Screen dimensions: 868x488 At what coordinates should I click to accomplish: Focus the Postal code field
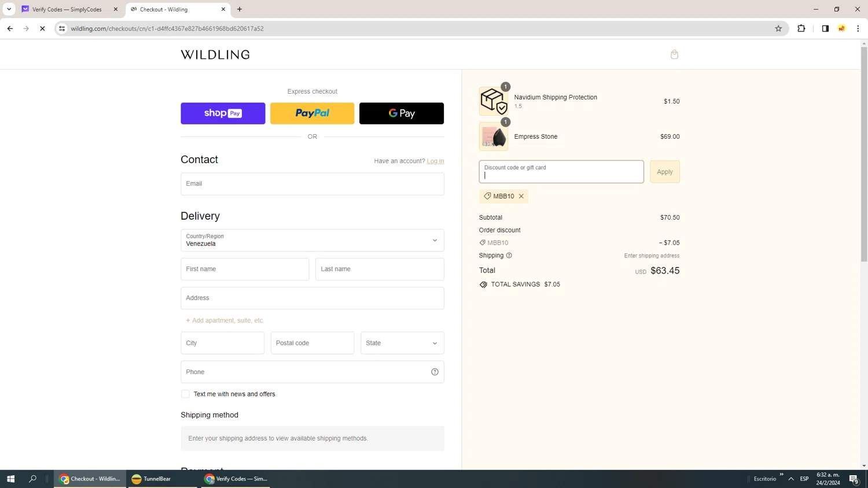click(312, 343)
